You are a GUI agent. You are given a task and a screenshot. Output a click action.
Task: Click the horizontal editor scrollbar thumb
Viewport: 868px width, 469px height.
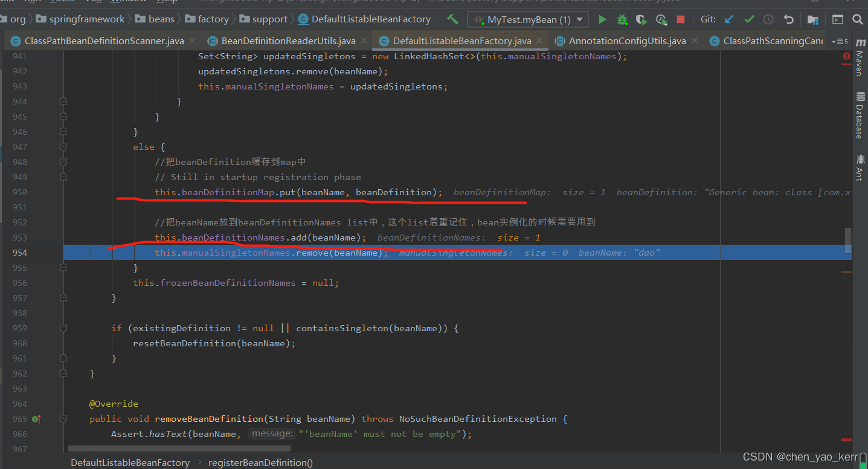pyautogui.click(x=179, y=448)
